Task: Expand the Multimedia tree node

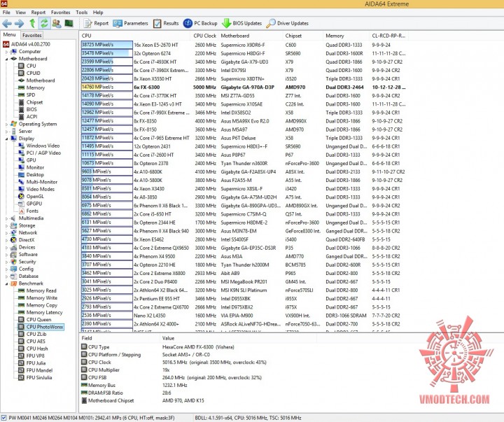Action: pos(6,218)
